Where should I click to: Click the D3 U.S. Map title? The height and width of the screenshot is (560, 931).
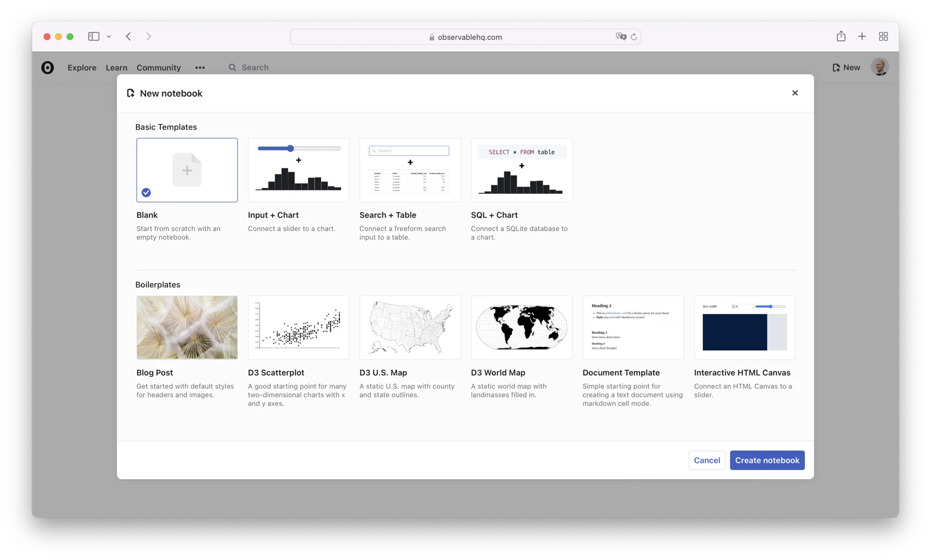click(x=383, y=373)
